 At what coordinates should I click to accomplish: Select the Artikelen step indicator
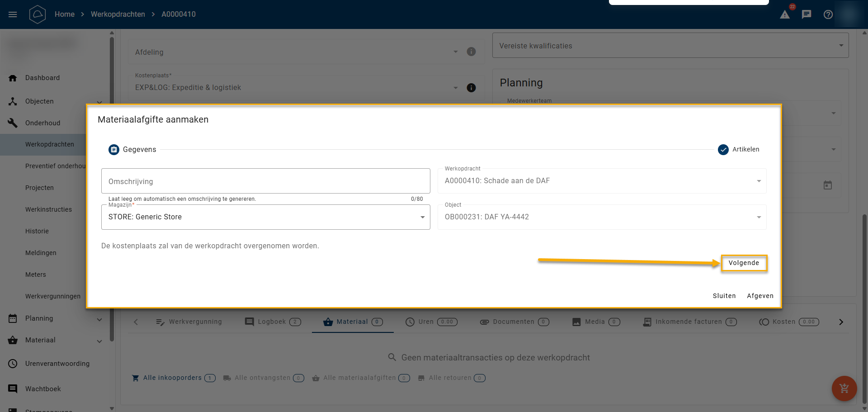pyautogui.click(x=739, y=150)
